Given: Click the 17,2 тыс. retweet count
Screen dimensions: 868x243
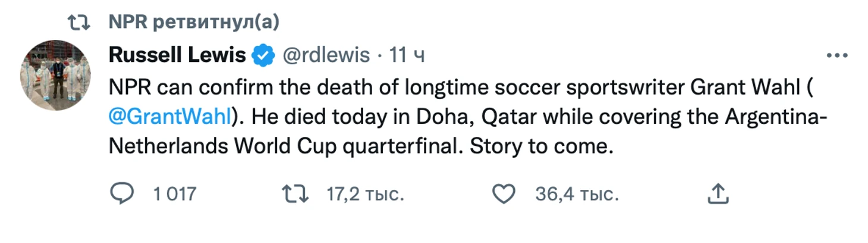Looking at the screenshot, I should pos(365,194).
